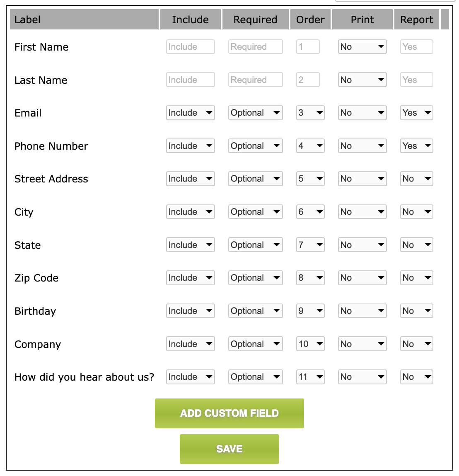
Task: Open the Print dropdown for First Name
Action: click(362, 46)
